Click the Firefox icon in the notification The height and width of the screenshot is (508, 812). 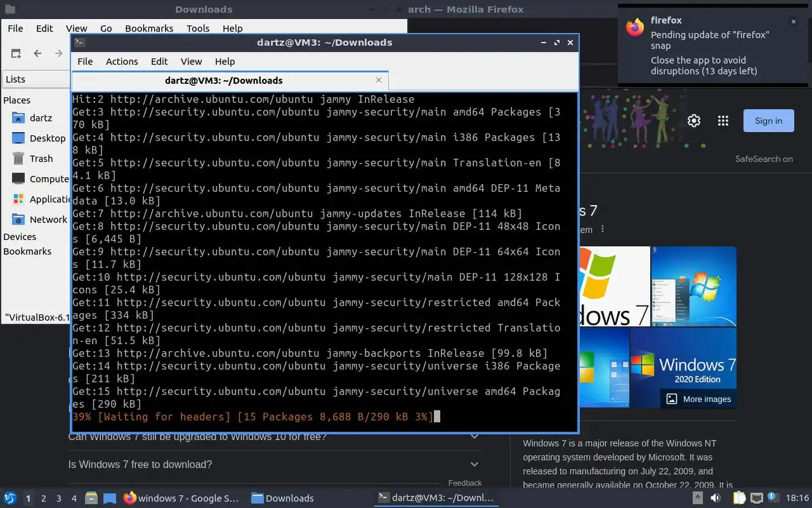[x=635, y=27]
